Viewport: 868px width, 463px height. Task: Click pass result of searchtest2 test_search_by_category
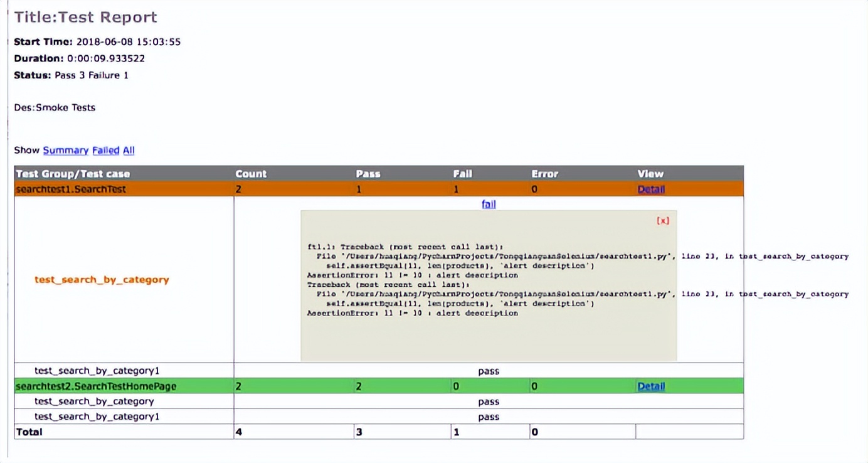tap(489, 402)
